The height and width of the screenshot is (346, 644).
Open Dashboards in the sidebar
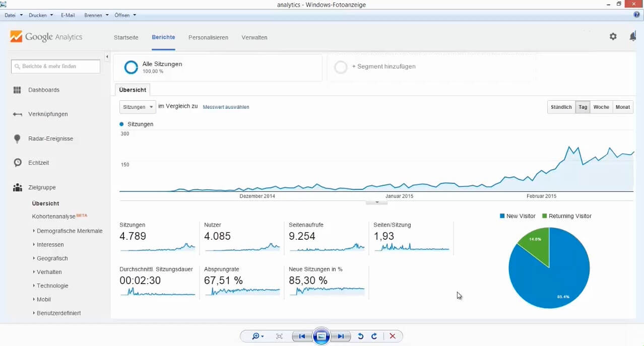click(x=44, y=90)
